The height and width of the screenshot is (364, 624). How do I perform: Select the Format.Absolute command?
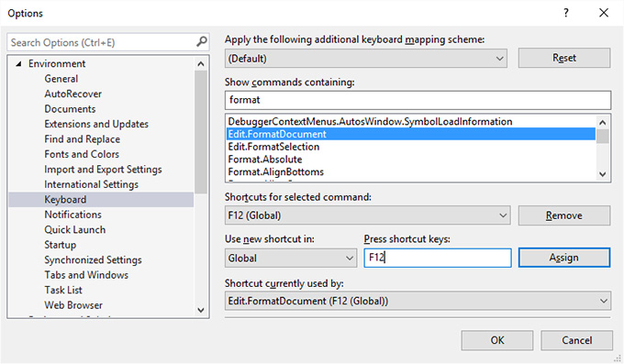tap(265, 160)
